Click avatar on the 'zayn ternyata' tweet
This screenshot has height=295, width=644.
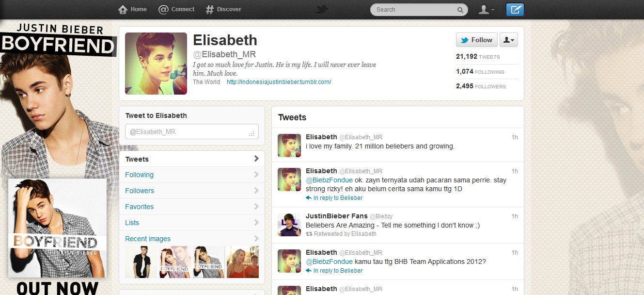coord(289,180)
